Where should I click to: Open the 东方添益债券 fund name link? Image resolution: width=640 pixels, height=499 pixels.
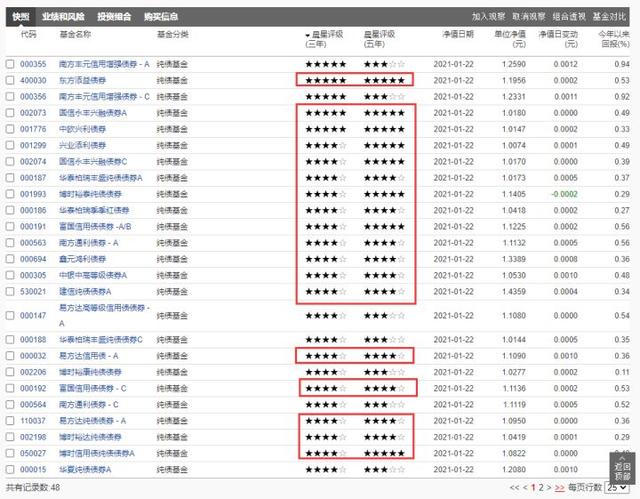(82, 80)
